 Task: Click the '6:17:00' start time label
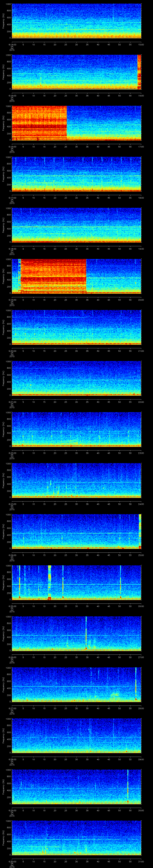click(x=12, y=198)
